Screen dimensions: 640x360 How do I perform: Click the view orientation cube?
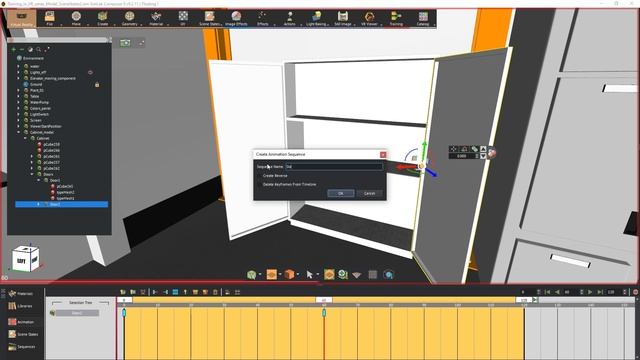click(x=25, y=259)
